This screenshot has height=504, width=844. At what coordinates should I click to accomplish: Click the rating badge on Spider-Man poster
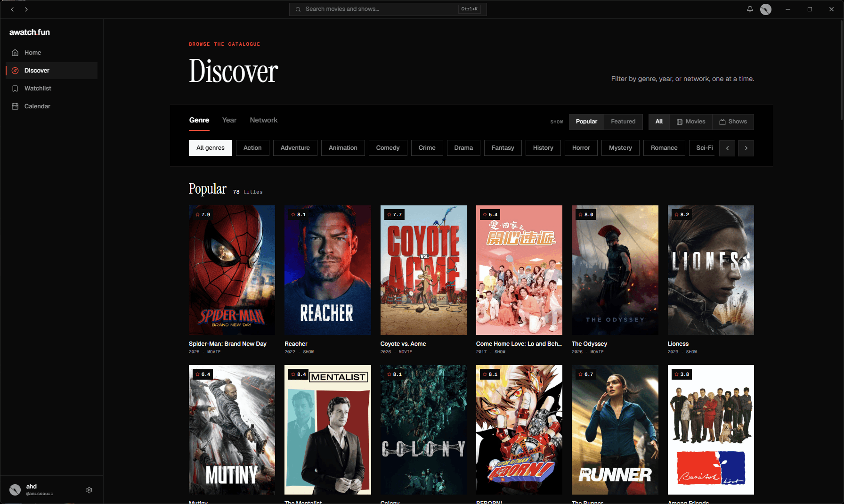pos(203,214)
